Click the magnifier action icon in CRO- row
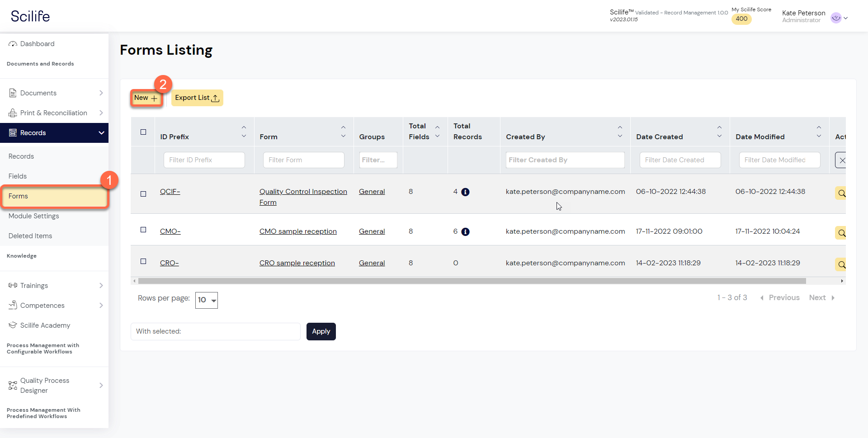868x438 pixels. coord(841,264)
